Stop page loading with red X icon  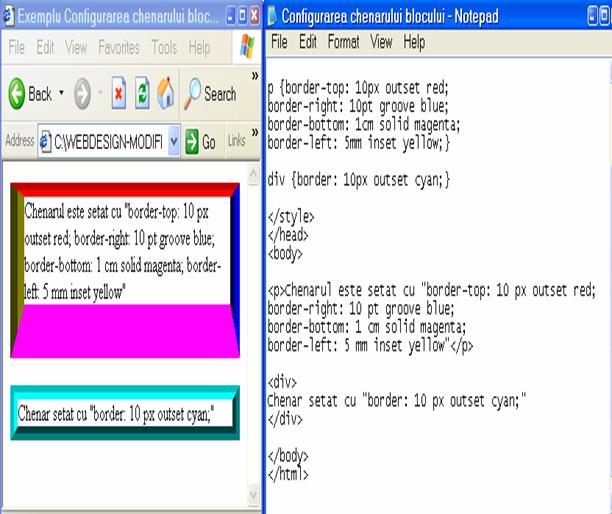point(119,93)
